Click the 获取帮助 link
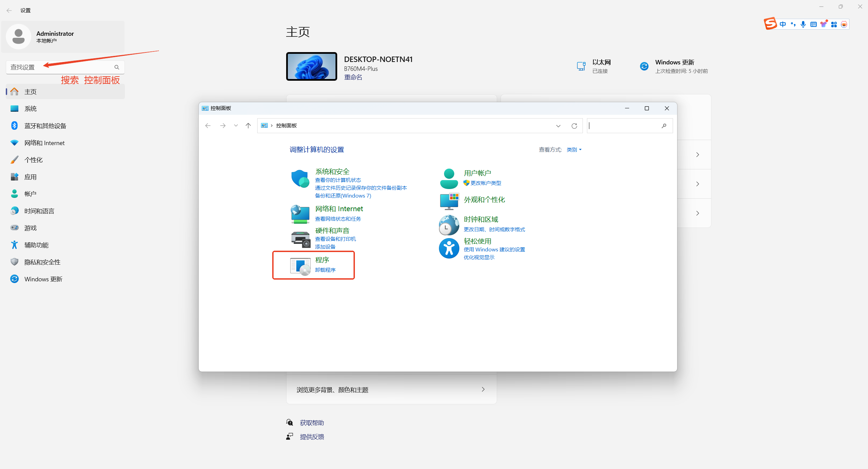The width and height of the screenshot is (868, 469). coord(312,423)
